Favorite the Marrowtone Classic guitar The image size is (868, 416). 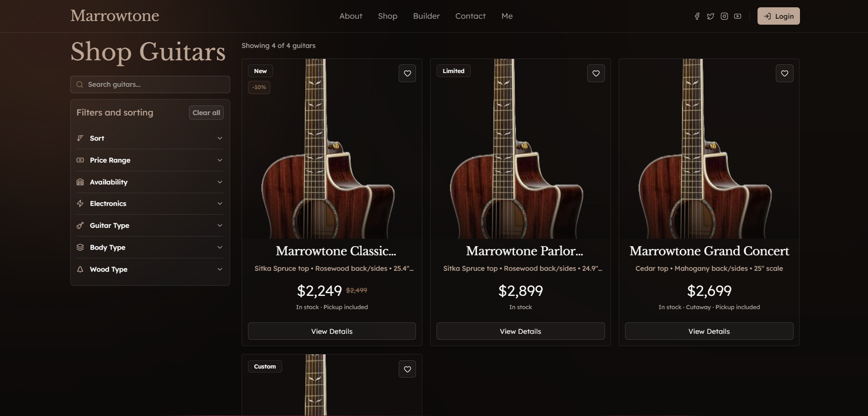click(407, 74)
